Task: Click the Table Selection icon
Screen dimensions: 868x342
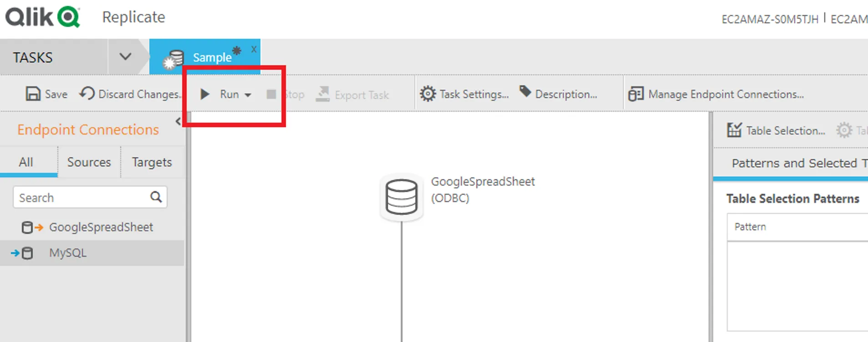Action: tap(734, 130)
